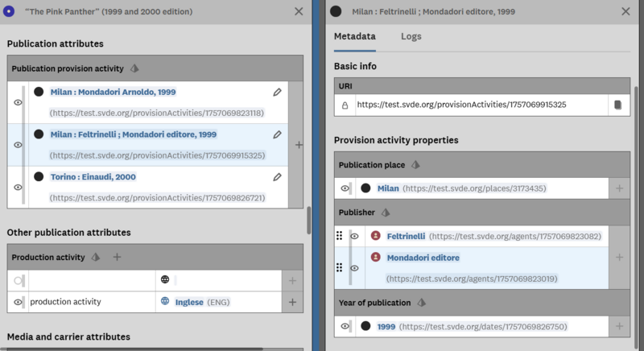Edit the Milan : Feltrinelli ; Mondadori editore entry

(277, 134)
